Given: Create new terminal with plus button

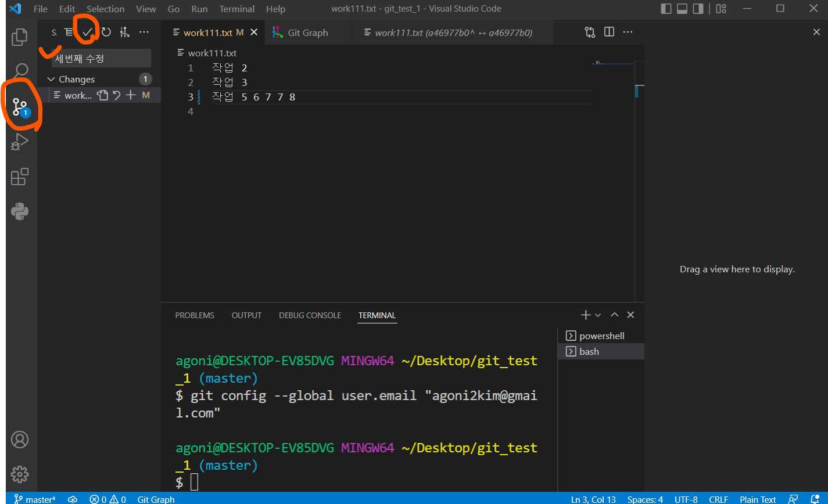Looking at the screenshot, I should (586, 315).
